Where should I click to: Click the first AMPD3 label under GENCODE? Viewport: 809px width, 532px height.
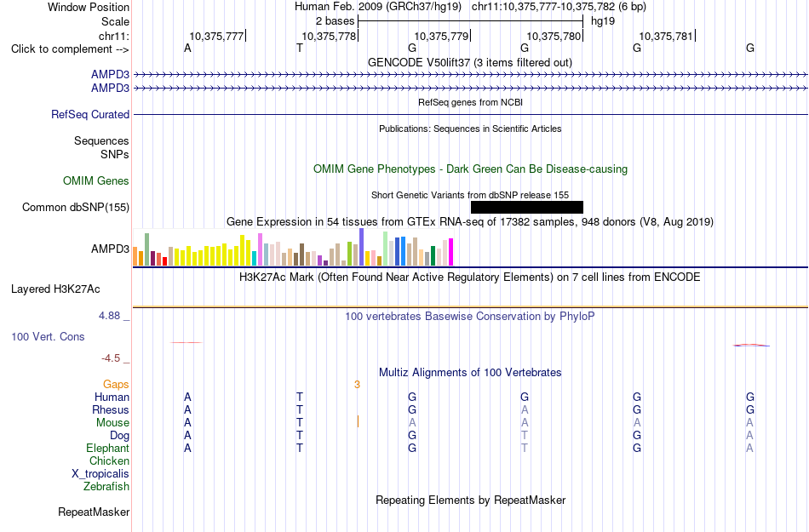tap(110, 75)
